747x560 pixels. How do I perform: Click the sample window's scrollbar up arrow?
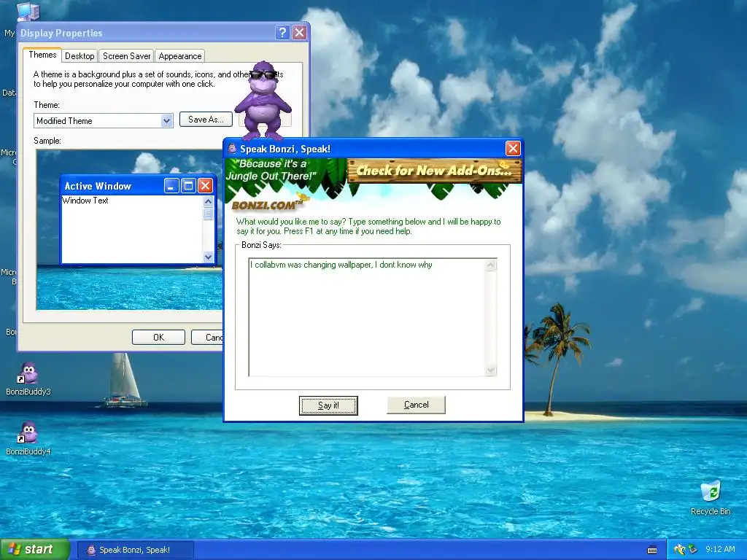[x=208, y=201]
